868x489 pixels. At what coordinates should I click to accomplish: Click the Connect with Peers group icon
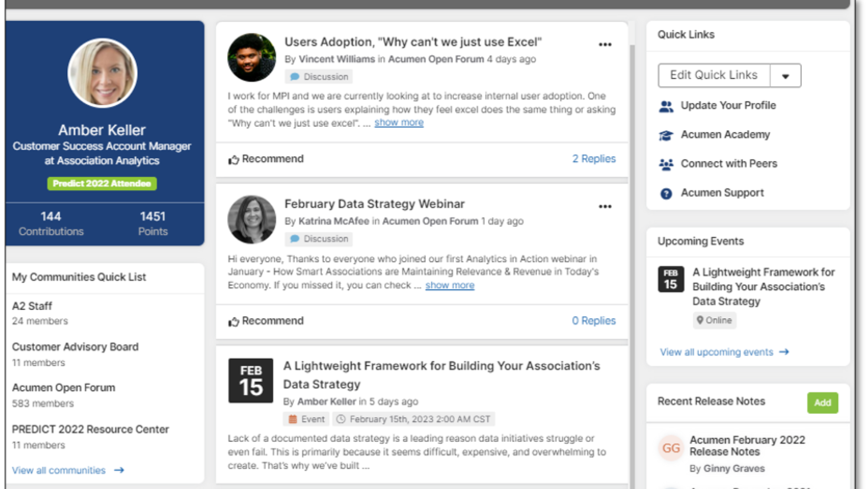coord(666,165)
